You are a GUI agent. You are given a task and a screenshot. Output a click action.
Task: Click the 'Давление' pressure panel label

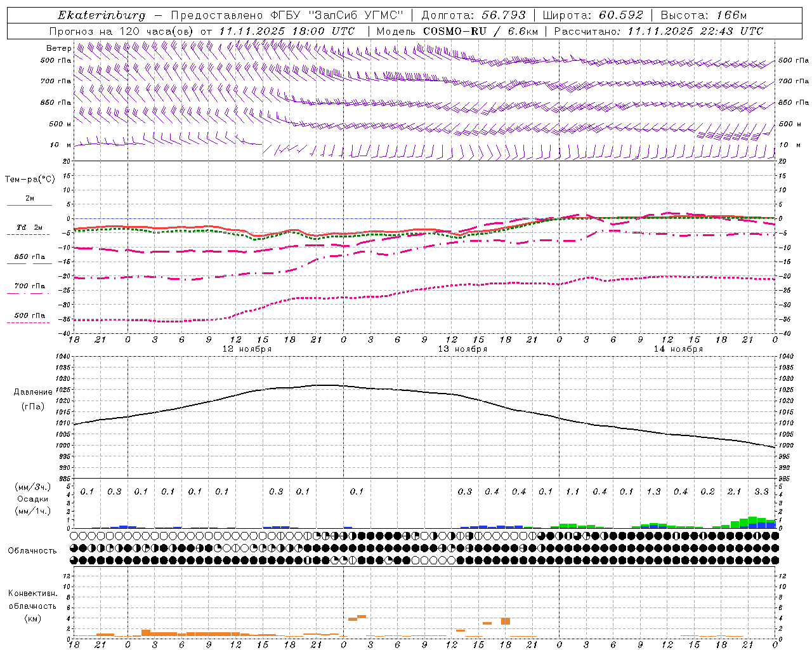33,392
